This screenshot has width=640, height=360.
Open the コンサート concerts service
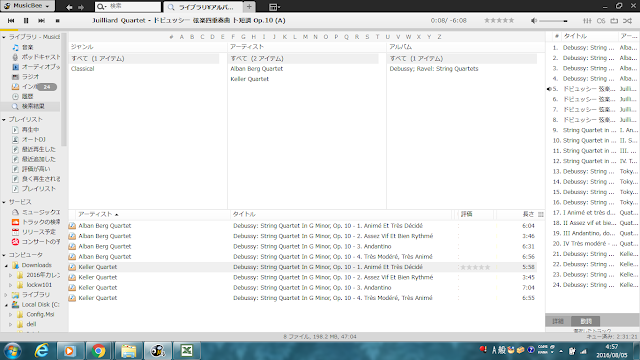[36, 242]
